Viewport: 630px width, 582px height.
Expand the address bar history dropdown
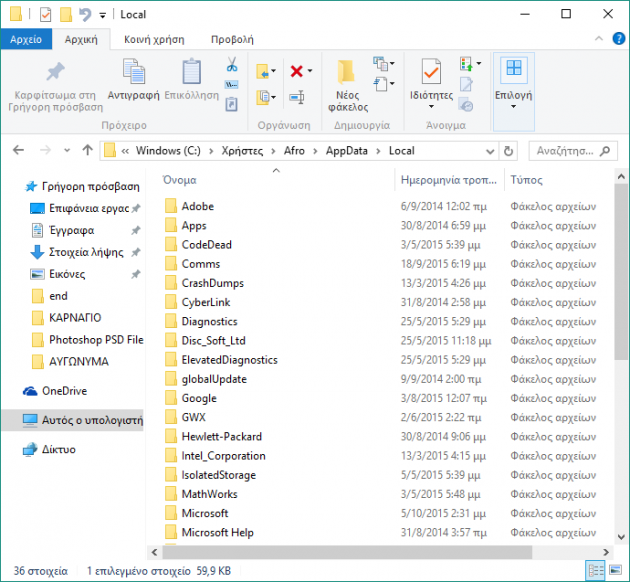(x=487, y=151)
